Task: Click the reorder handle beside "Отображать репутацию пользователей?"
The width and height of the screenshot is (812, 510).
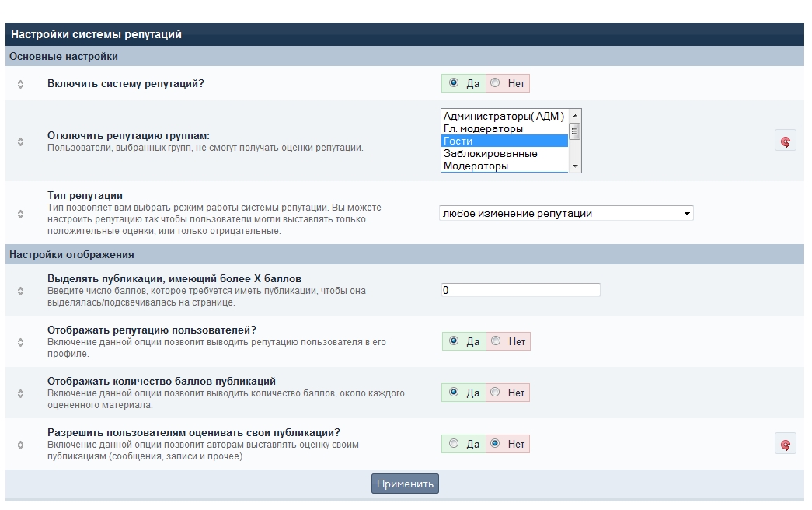Action: [x=20, y=342]
